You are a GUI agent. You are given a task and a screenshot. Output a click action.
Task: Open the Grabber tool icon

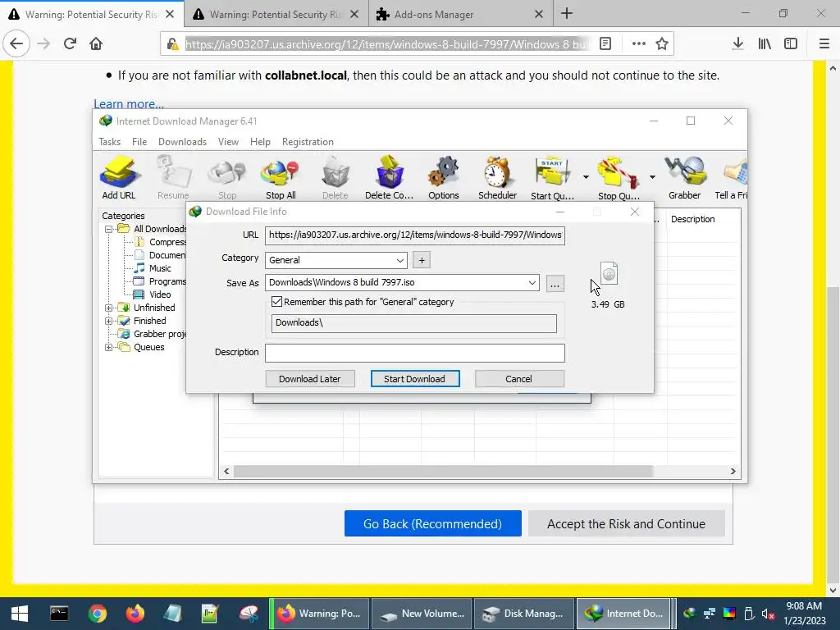[685, 178]
